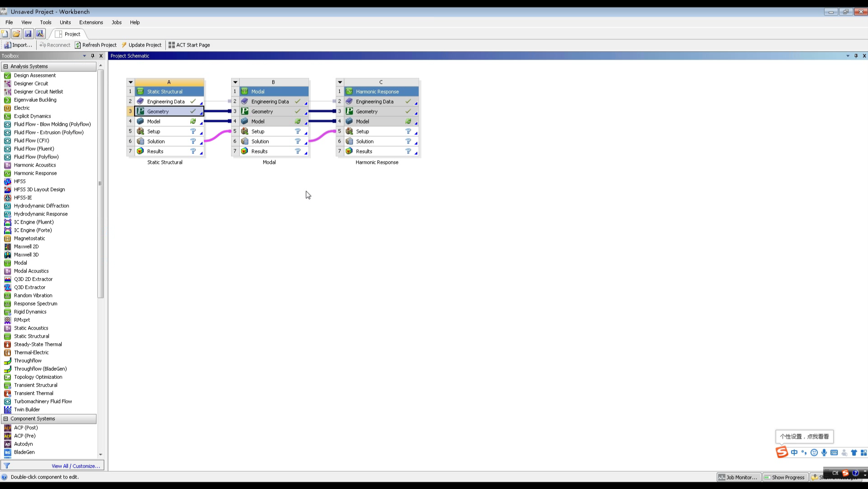Image resolution: width=868 pixels, height=489 pixels.
Task: Select the Fluid Flow (Fluent) icon
Action: pyautogui.click(x=7, y=149)
